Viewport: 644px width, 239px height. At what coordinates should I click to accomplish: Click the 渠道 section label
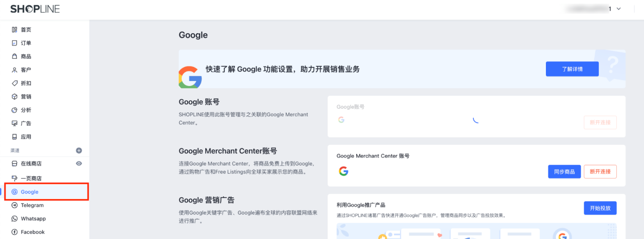[15, 150]
